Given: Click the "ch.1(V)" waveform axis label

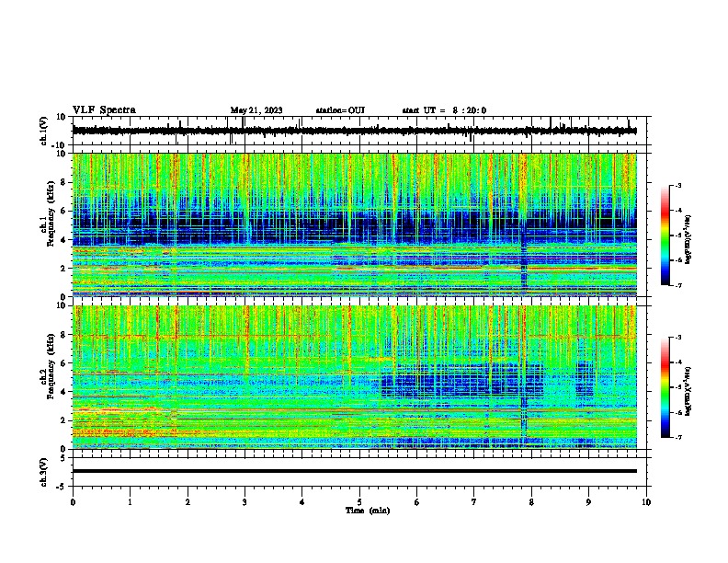Looking at the screenshot, I should coord(44,131).
